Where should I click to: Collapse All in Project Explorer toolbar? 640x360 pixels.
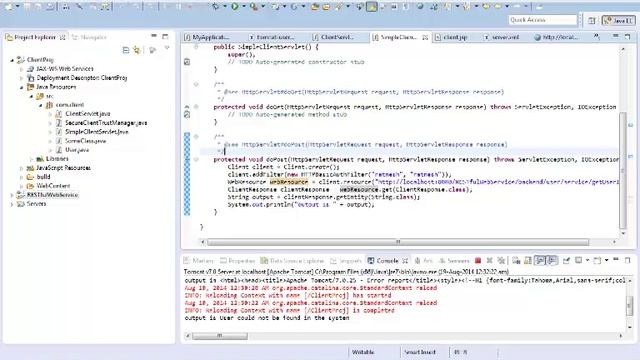(126, 50)
